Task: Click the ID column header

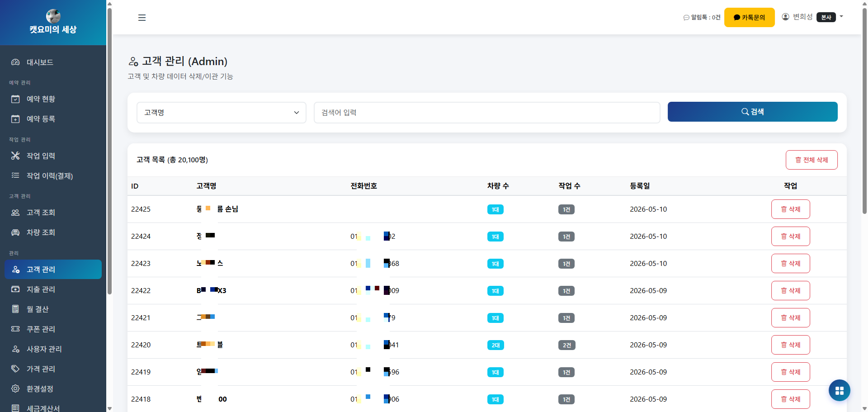Action: coord(135,186)
